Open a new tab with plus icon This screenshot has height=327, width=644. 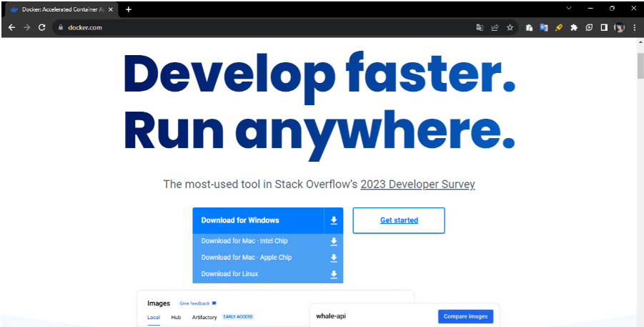pyautogui.click(x=129, y=9)
